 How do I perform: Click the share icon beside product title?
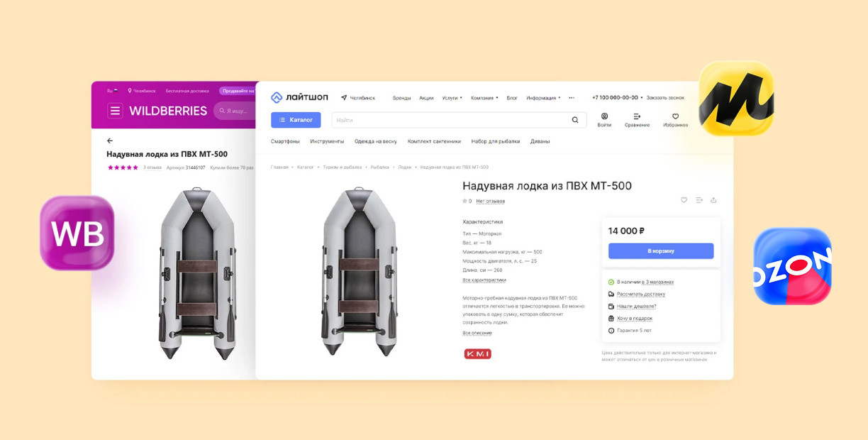713,200
